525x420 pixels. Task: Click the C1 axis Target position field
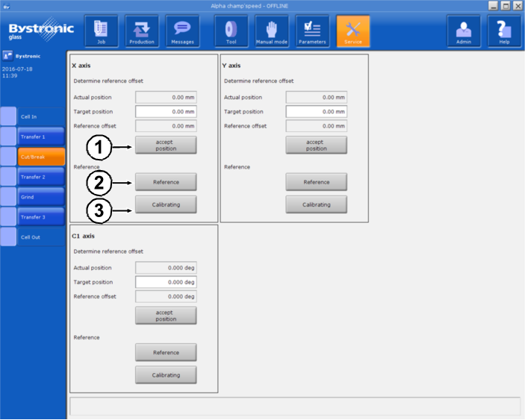tap(166, 282)
